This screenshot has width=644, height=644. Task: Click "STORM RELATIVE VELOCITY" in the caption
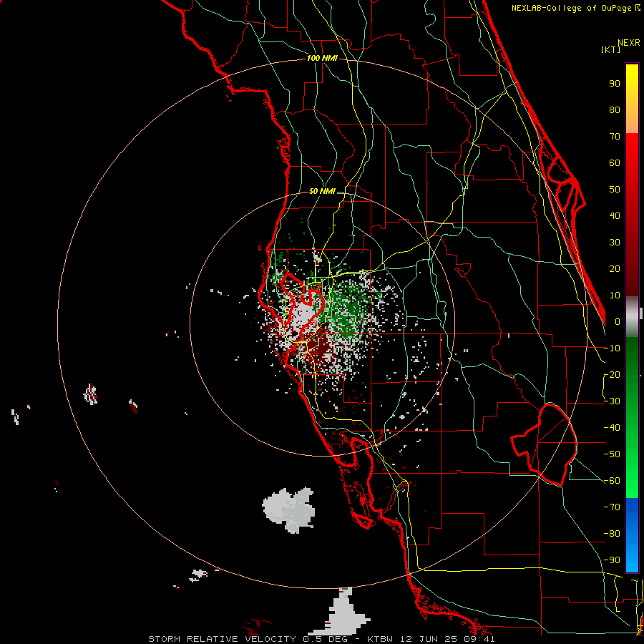pos(223,639)
